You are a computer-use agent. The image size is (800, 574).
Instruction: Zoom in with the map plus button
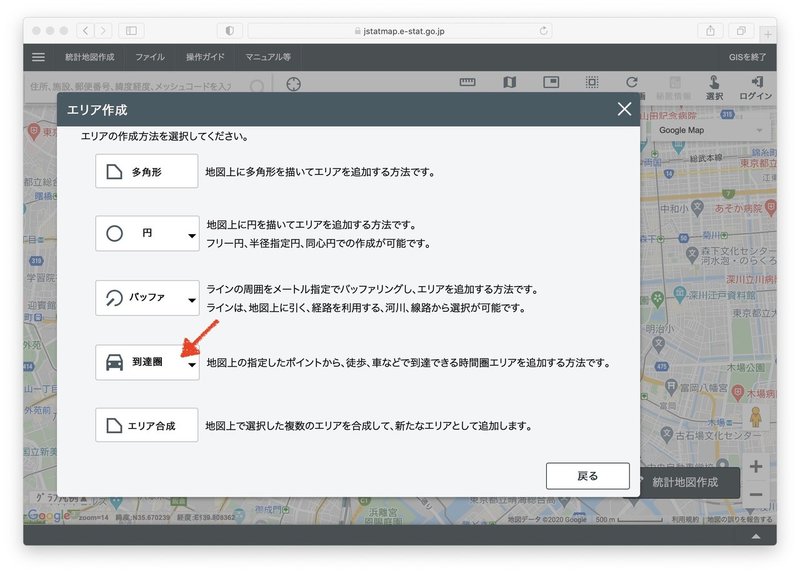[756, 466]
